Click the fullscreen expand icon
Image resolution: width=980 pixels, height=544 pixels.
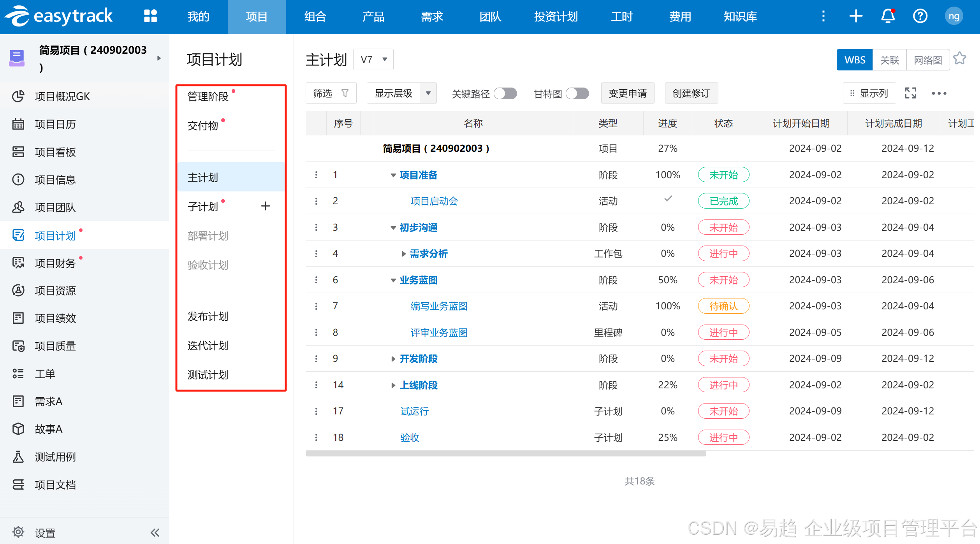pyautogui.click(x=910, y=93)
